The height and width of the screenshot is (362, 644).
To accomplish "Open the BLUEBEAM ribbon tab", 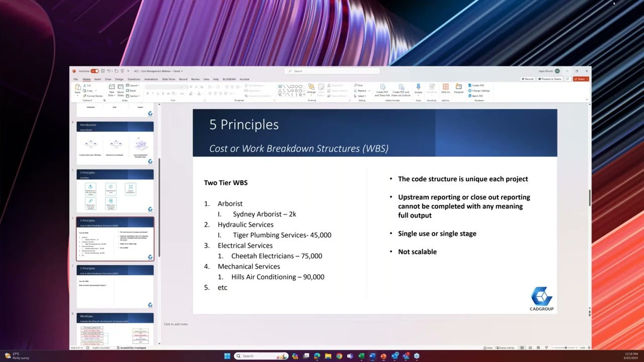I will pos(229,79).
